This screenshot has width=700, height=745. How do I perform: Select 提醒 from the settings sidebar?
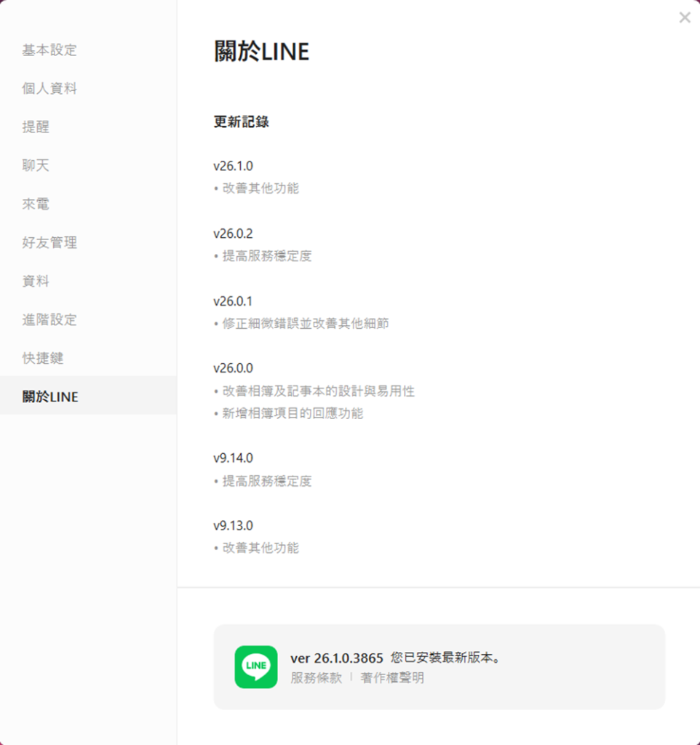(36, 127)
